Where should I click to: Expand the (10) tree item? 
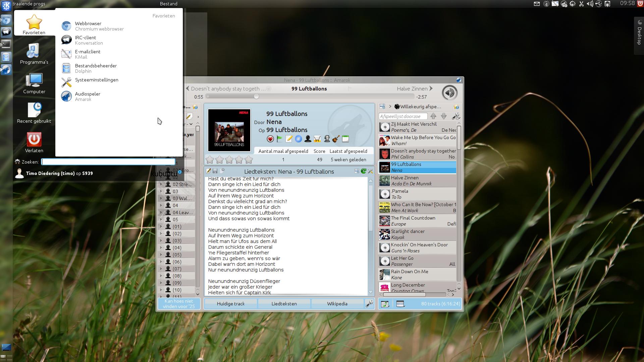(x=161, y=290)
